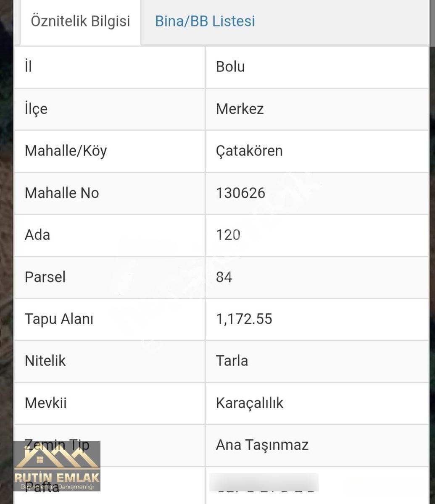
Task: Click the Çatakören village name
Action: pyautogui.click(x=249, y=151)
